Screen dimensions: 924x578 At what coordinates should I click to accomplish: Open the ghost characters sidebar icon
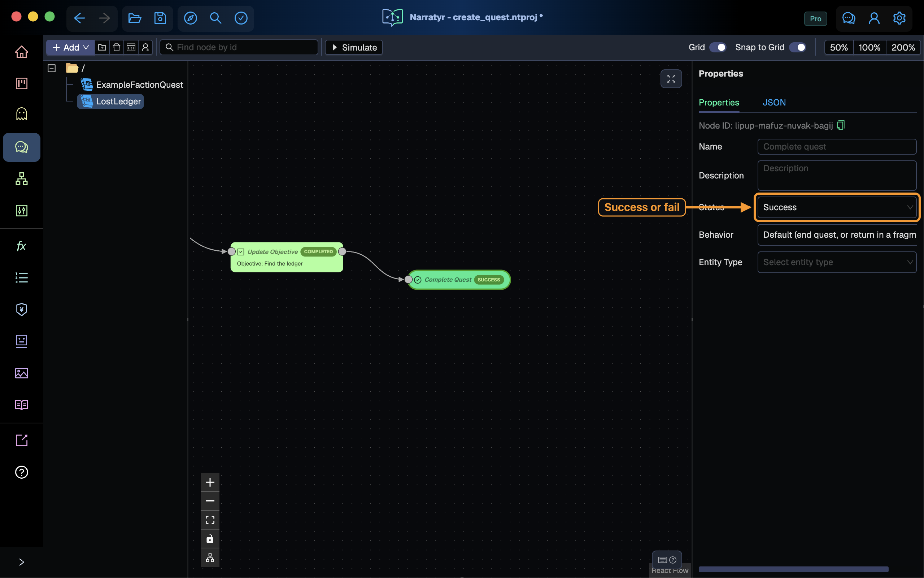(x=21, y=114)
